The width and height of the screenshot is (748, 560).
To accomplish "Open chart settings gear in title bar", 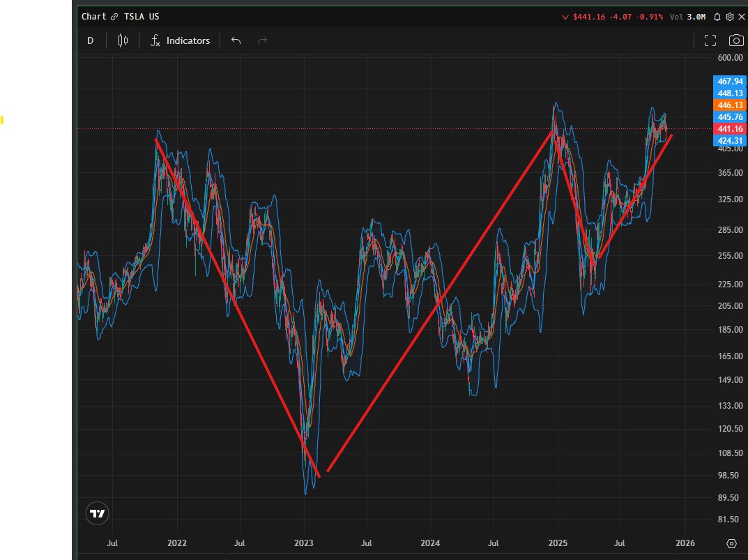I will point(729,17).
